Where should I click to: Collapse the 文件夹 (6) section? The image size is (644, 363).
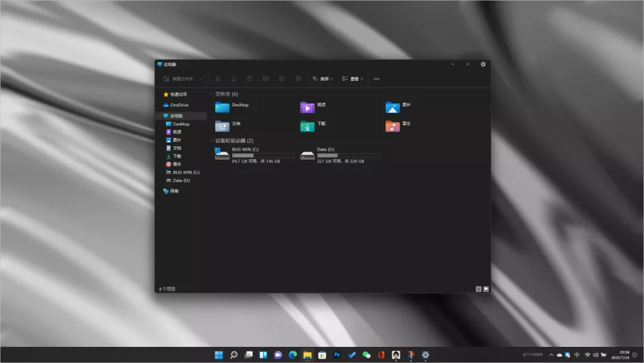tap(212, 94)
